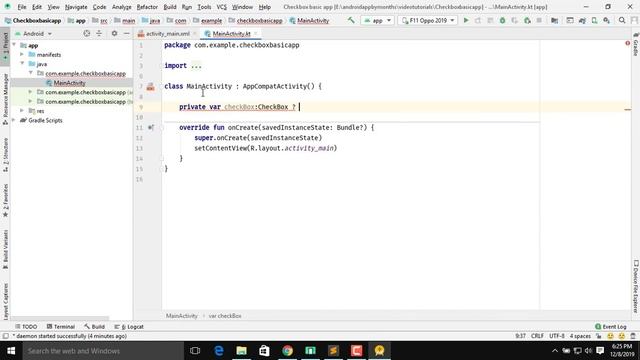640x360 pixels.
Task: Click the volume icon in the system tray
Action: point(588,351)
